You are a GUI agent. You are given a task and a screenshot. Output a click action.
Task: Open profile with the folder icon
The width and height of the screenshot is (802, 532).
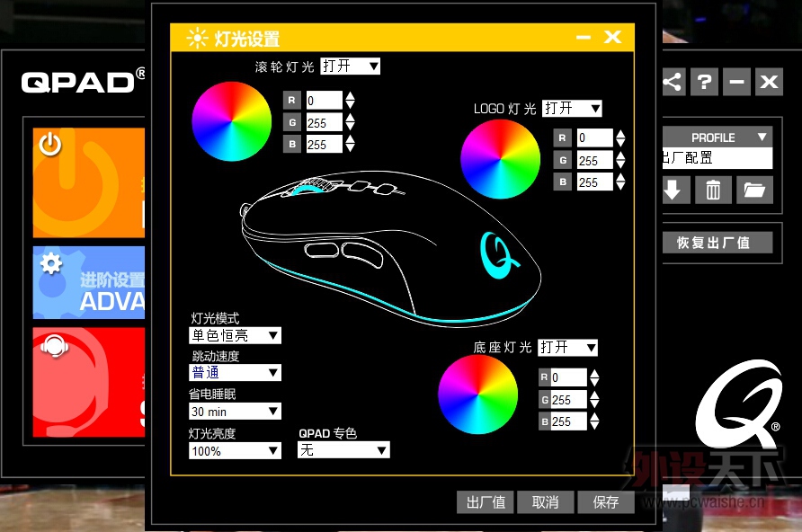[x=754, y=190]
